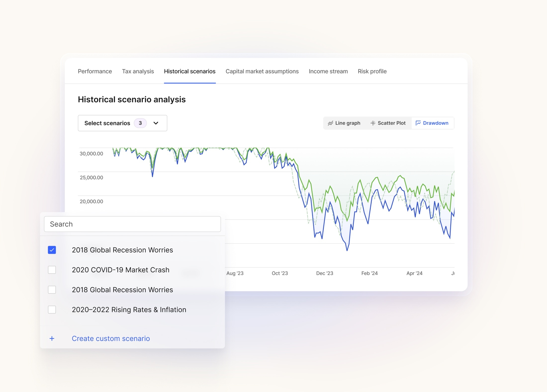Click the Scatter Plot crosshair icon

click(x=373, y=123)
